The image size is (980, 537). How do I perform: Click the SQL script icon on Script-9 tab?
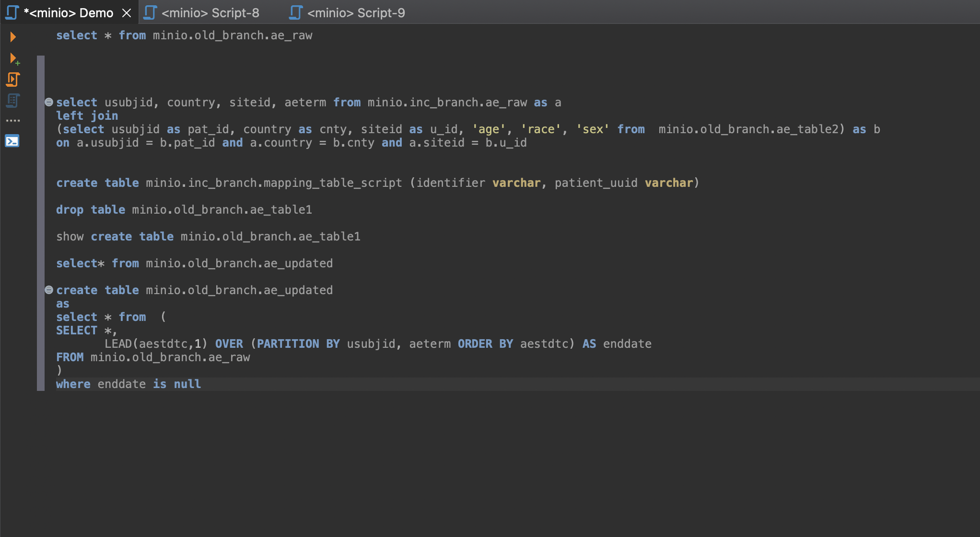click(x=295, y=12)
